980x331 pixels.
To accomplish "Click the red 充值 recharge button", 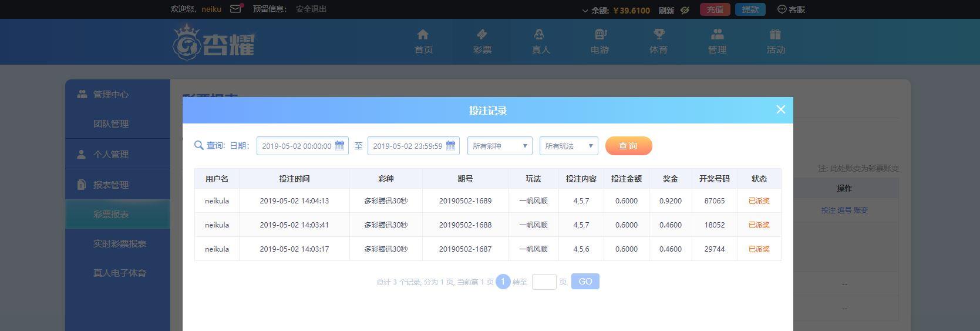I will [715, 9].
